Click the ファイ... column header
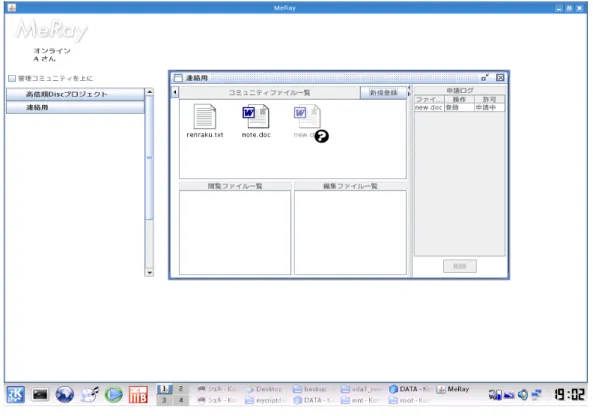This screenshot has height=416, width=593. coord(429,99)
